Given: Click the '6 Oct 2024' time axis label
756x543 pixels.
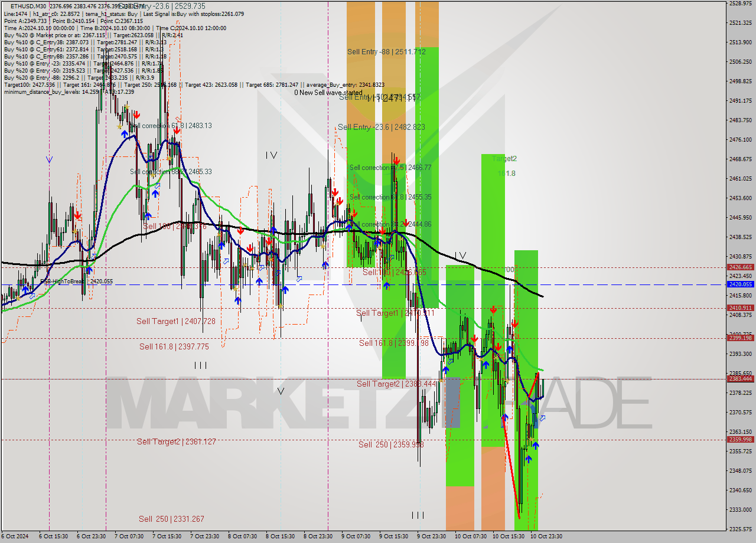Looking at the screenshot, I should coord(15,537).
